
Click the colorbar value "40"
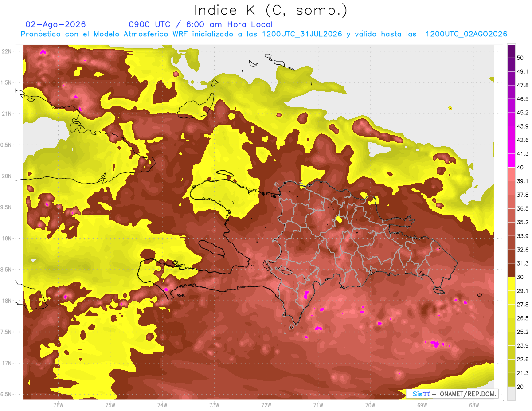pyautogui.click(x=520, y=168)
